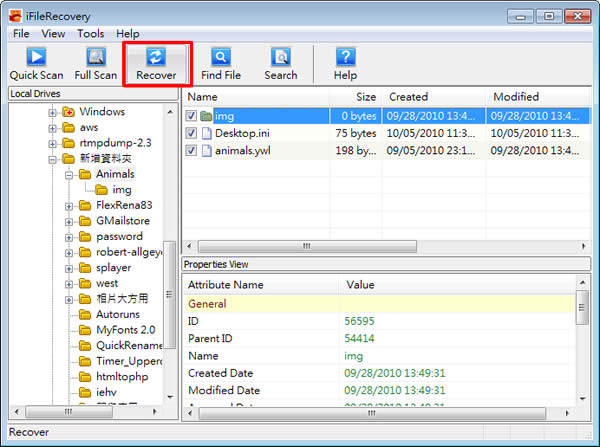This screenshot has height=447, width=600.
Task: Sort file list by Name column
Action: tap(256, 97)
